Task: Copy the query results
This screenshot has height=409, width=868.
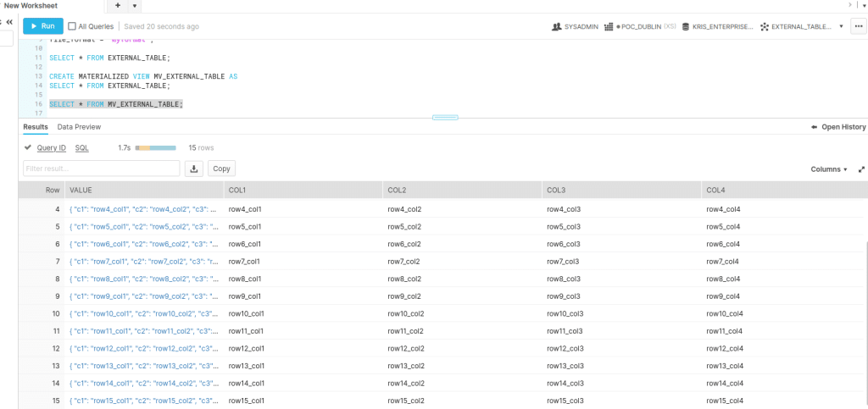Action: [221, 169]
